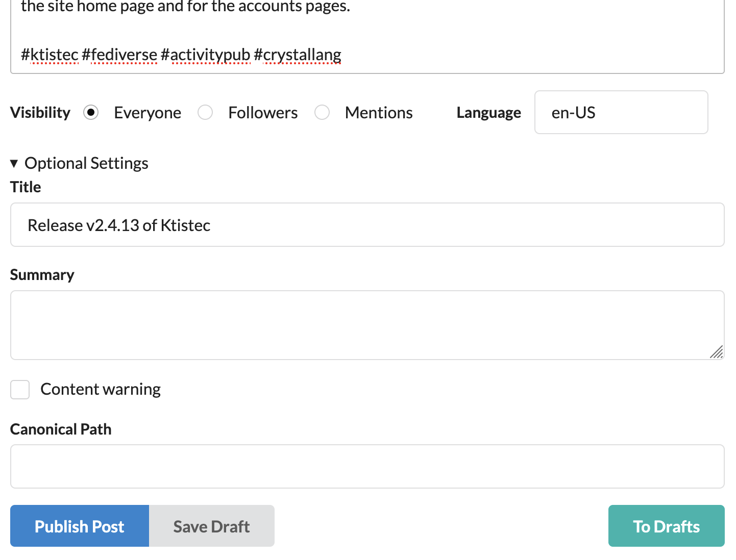Screen dimensions: 736x560
Task: Select the Everyone visibility radio button
Action: [91, 112]
